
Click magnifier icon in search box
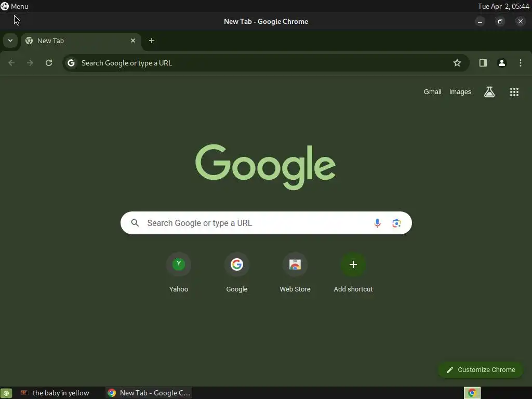pyautogui.click(x=135, y=223)
